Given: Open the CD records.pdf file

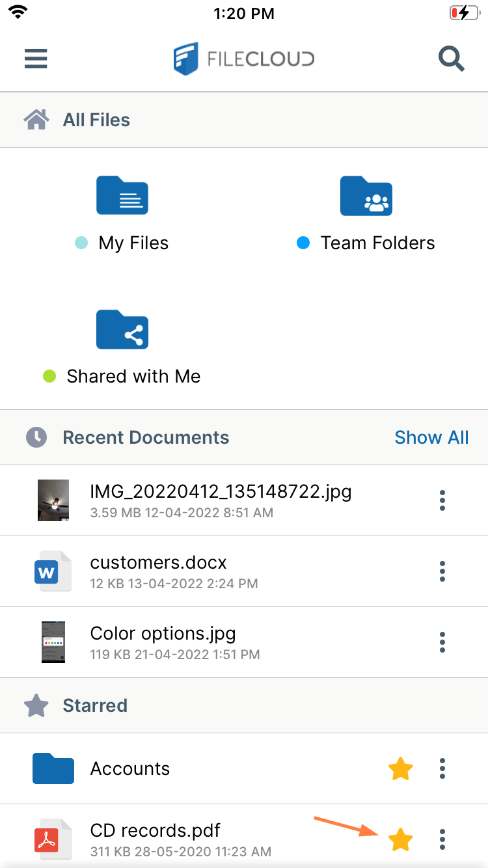Looking at the screenshot, I should point(155,831).
